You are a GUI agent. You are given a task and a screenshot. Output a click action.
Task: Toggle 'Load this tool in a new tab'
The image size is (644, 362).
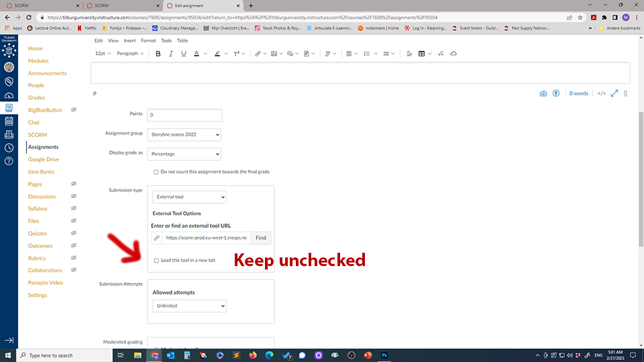[x=156, y=261]
